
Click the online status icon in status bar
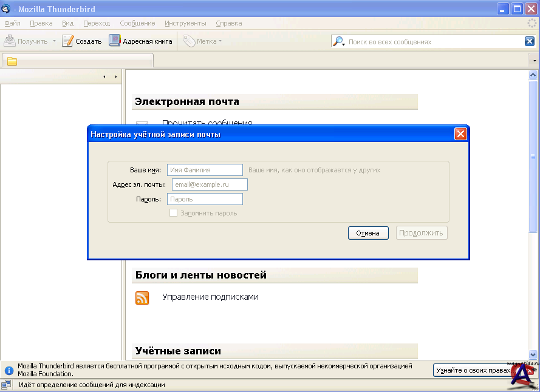[7, 385]
